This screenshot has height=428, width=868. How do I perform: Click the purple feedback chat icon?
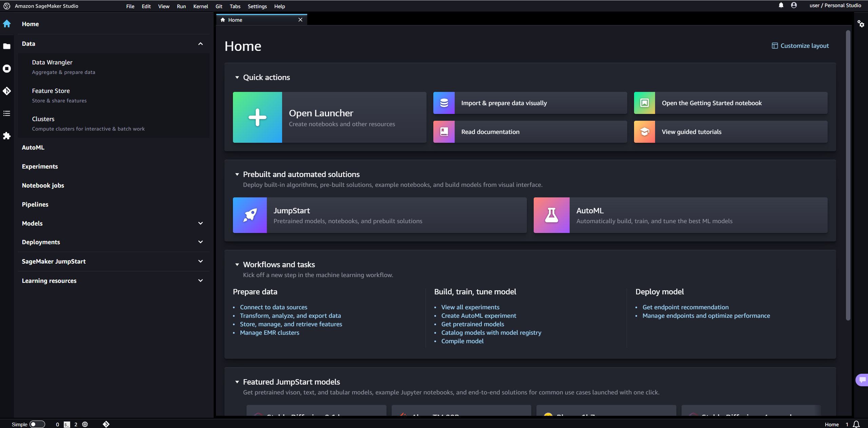click(x=862, y=380)
